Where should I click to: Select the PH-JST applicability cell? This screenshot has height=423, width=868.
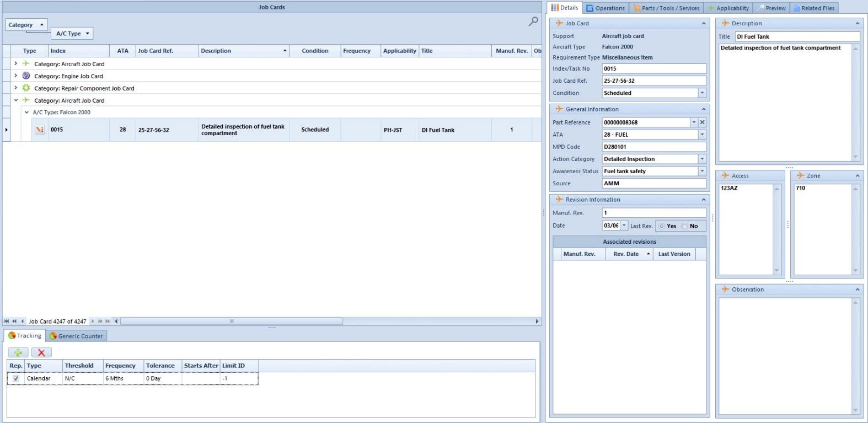tap(399, 130)
